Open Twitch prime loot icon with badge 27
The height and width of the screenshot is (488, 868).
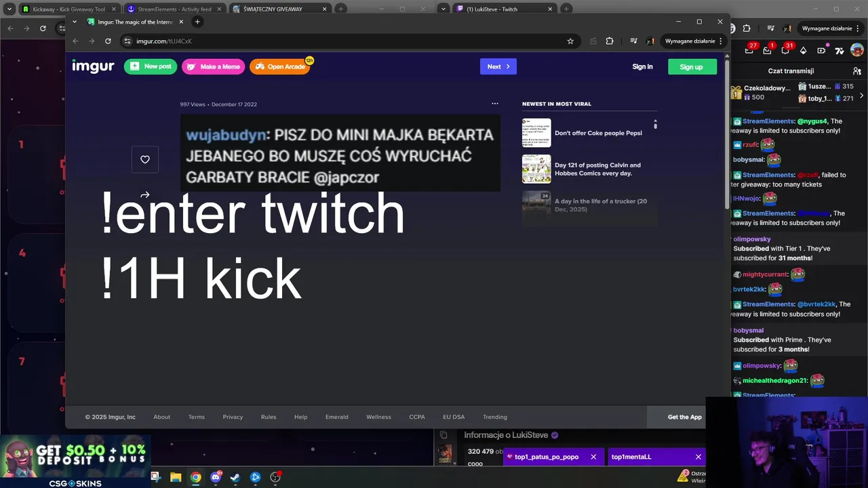coord(750,49)
